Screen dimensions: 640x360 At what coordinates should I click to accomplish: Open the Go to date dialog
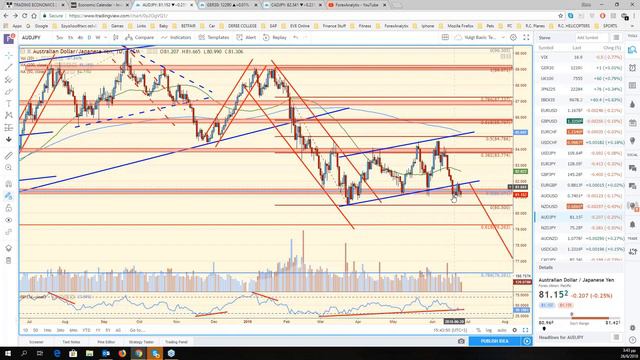coord(137,330)
